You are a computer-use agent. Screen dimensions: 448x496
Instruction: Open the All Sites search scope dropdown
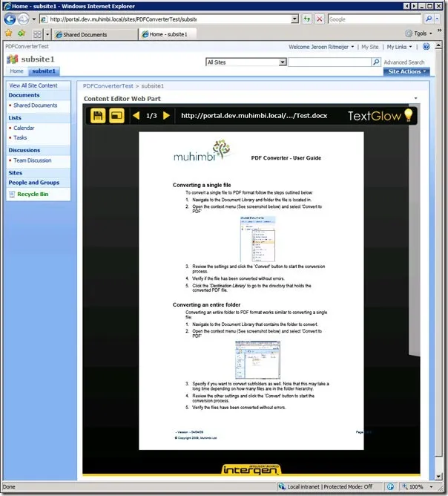coord(246,62)
